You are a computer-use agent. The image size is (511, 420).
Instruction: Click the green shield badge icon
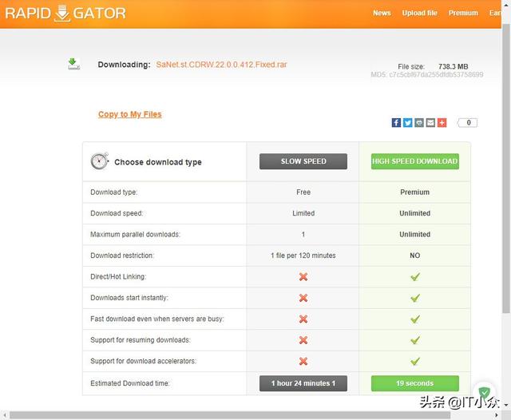click(x=484, y=393)
